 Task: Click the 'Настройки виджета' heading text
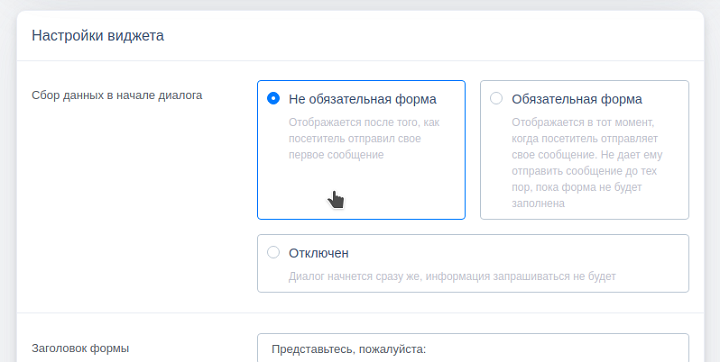(98, 36)
